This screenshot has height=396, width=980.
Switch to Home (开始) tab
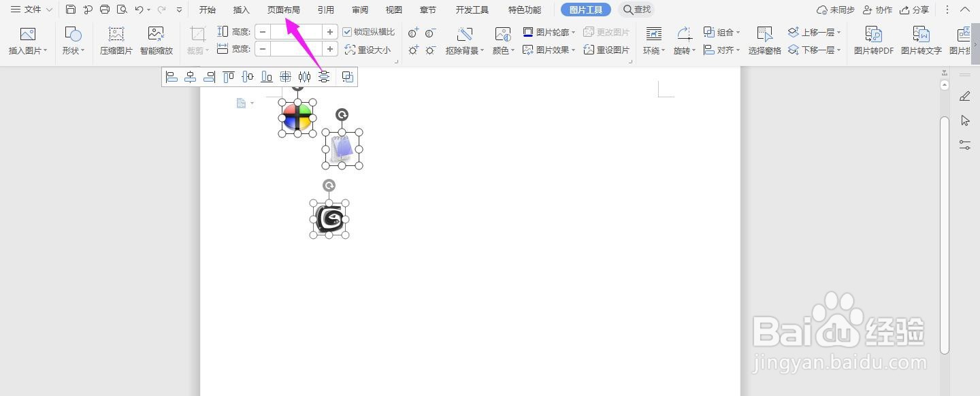[x=208, y=10]
